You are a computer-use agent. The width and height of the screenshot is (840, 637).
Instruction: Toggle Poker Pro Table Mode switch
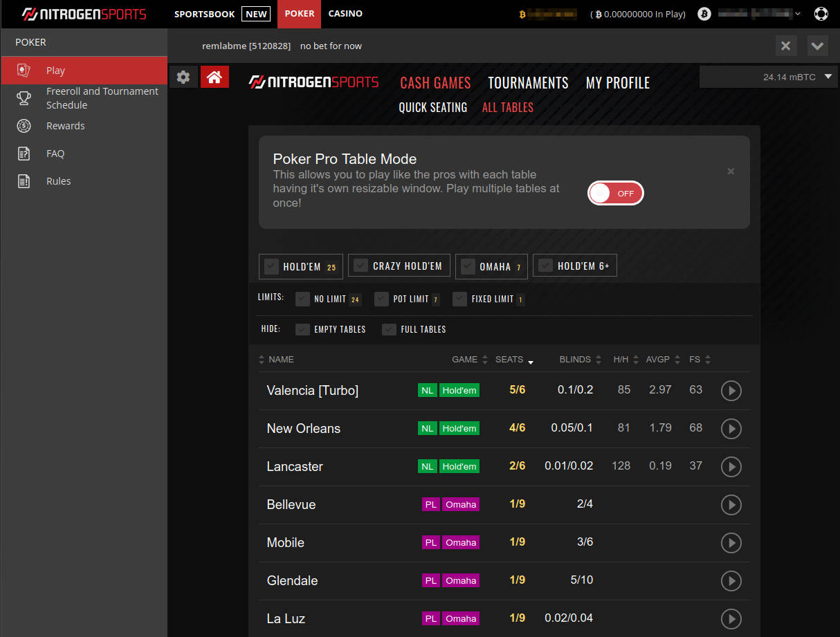[616, 194]
